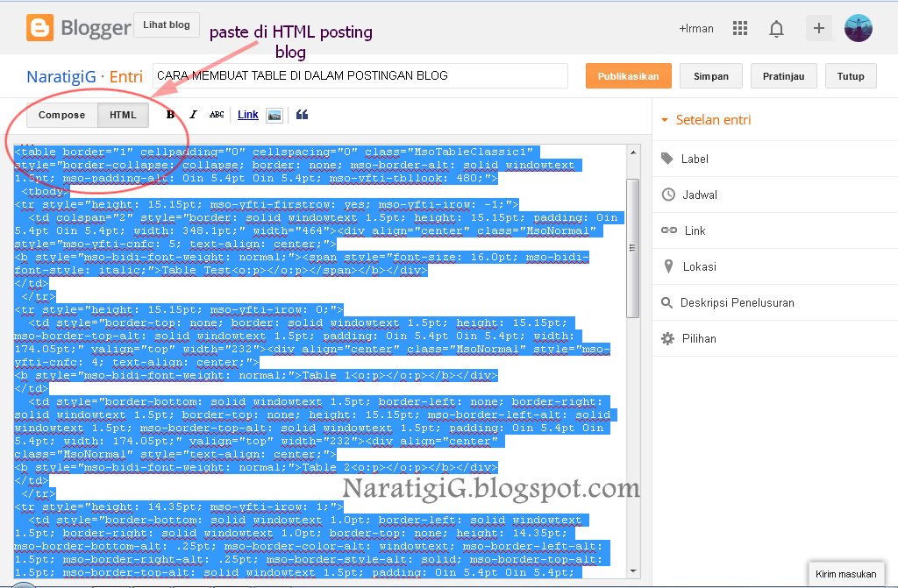Screen dimensions: 898x588
Task: Click the Jadwal clock icon
Action: [x=668, y=195]
